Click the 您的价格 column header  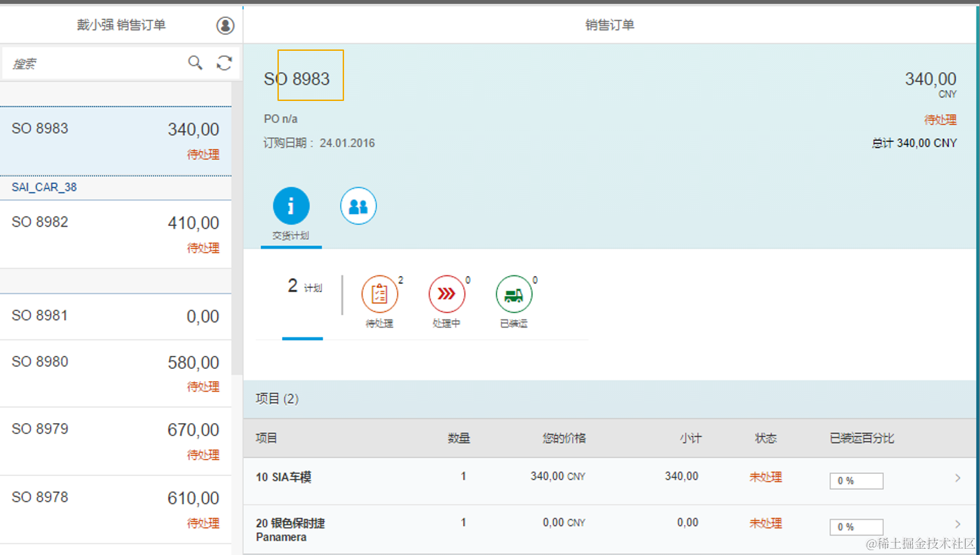(x=564, y=438)
